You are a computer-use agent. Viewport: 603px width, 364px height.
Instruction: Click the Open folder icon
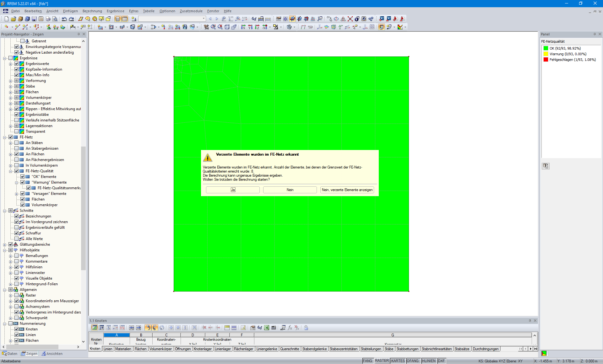pos(14,19)
